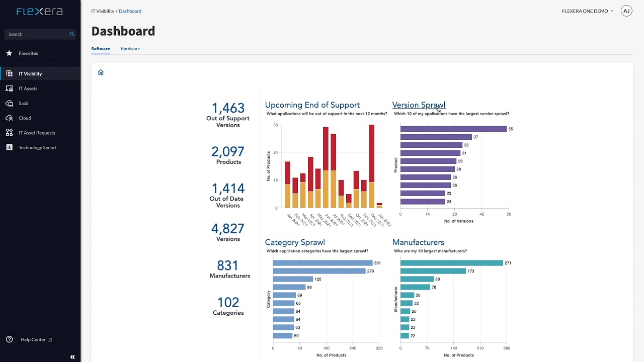Go to dashboard home icon
Image resolution: width=644 pixels, height=362 pixels.
(x=101, y=72)
